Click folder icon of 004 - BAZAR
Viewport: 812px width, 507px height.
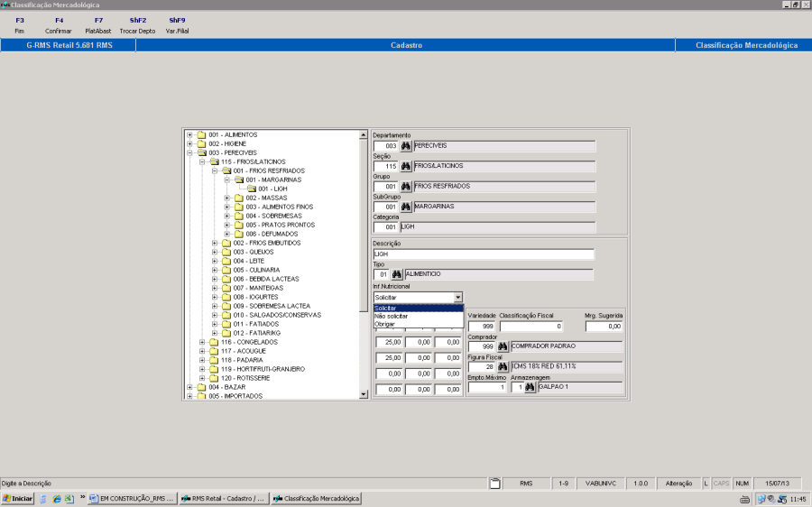(x=201, y=387)
